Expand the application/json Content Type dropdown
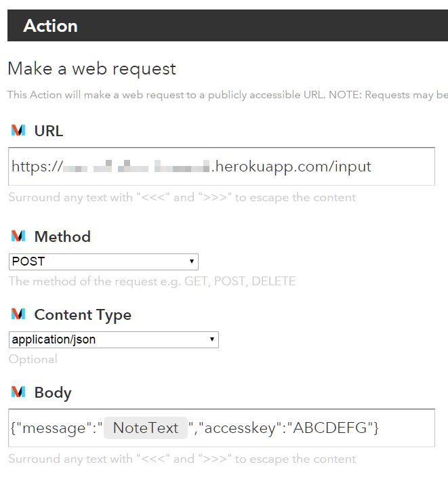448x477 pixels. tap(114, 339)
